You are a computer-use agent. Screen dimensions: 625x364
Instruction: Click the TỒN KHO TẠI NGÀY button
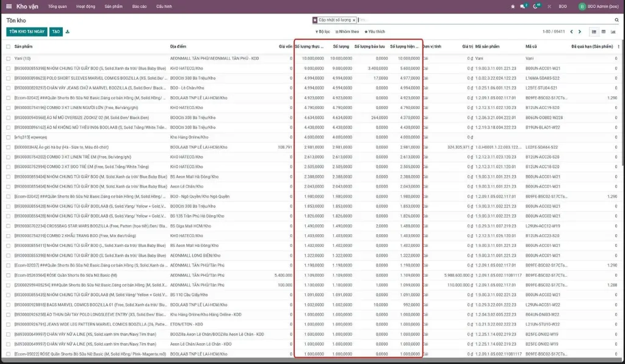tap(27, 32)
